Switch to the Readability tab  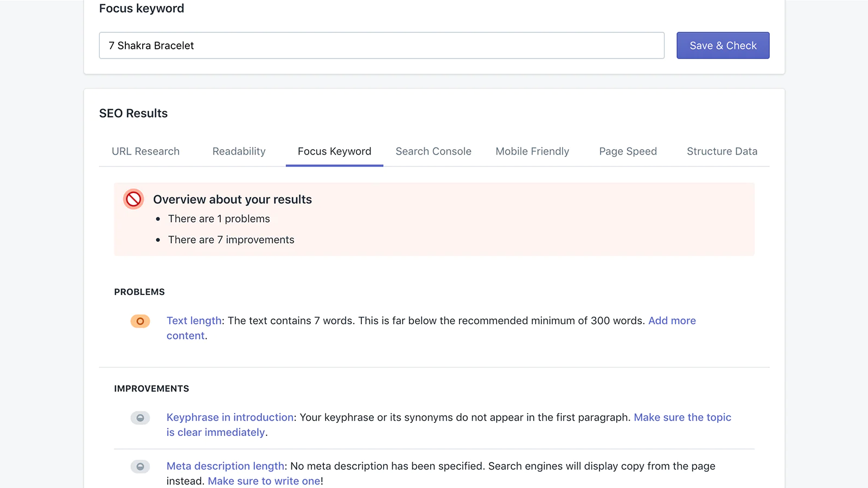(239, 151)
